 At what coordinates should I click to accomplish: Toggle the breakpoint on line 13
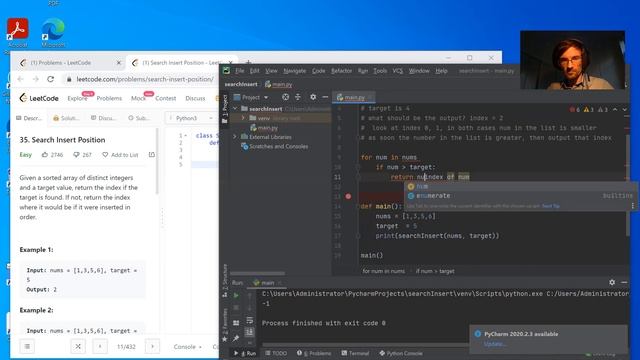click(x=348, y=196)
